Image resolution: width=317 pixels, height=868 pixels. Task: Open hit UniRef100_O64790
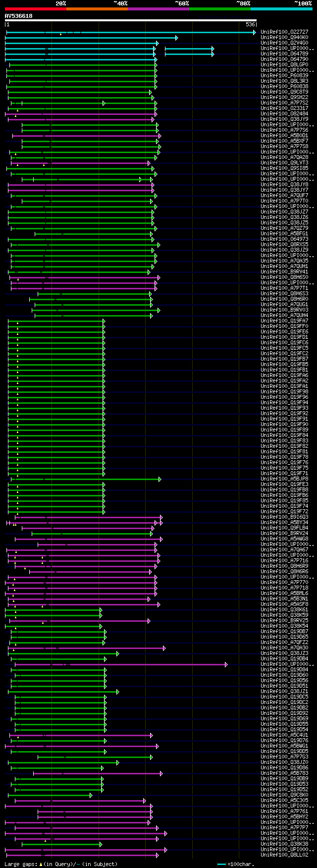tap(284, 59)
